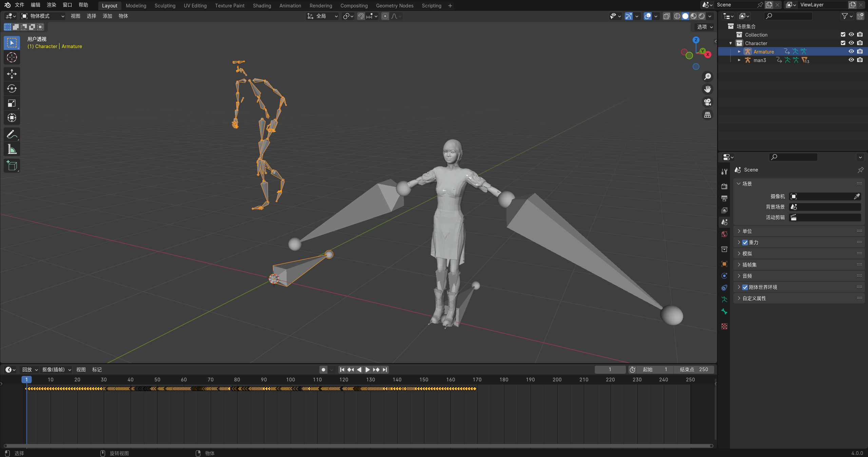Select the Move tool in toolbar
This screenshot has width=868, height=457.
[x=12, y=74]
